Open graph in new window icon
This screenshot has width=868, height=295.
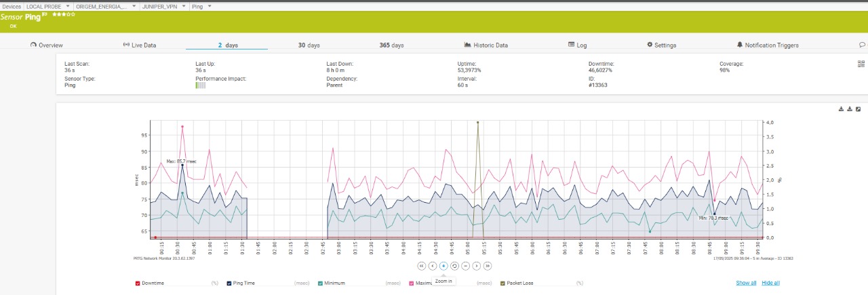858,109
